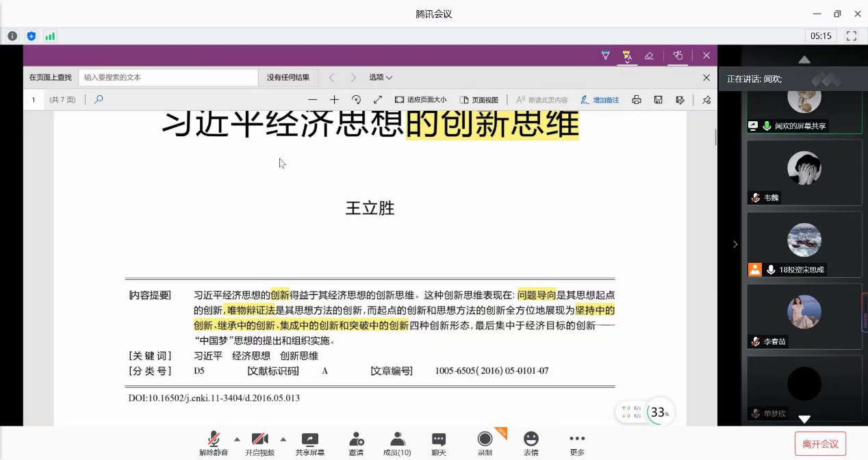
Task: Expand the 选项 dropdown in find bar
Action: [381, 77]
